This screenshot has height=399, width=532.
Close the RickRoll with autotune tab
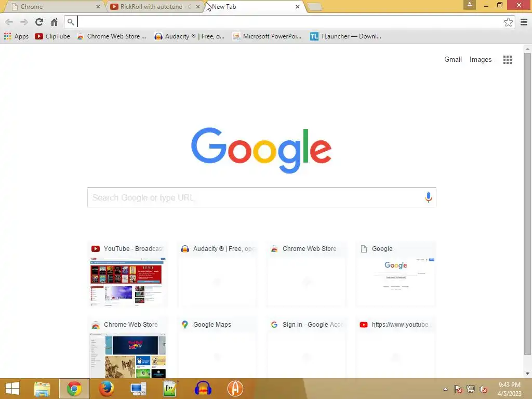tap(198, 6)
